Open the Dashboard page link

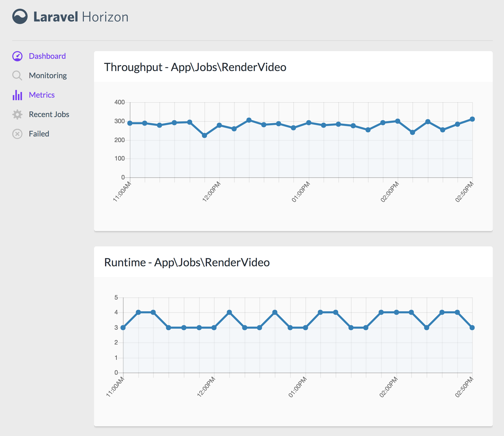[47, 56]
